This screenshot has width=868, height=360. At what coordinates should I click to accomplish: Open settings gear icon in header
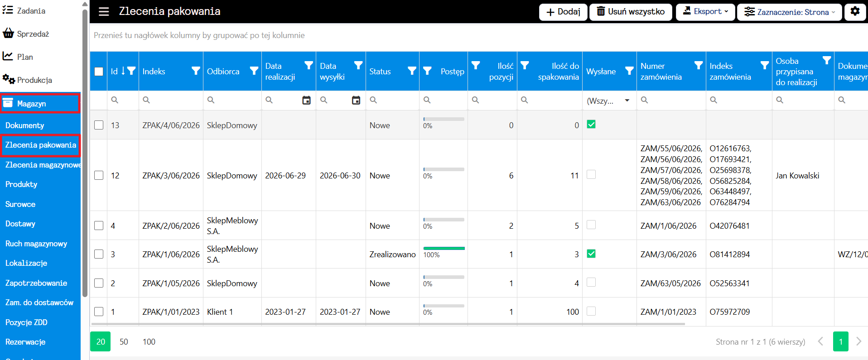click(x=855, y=12)
